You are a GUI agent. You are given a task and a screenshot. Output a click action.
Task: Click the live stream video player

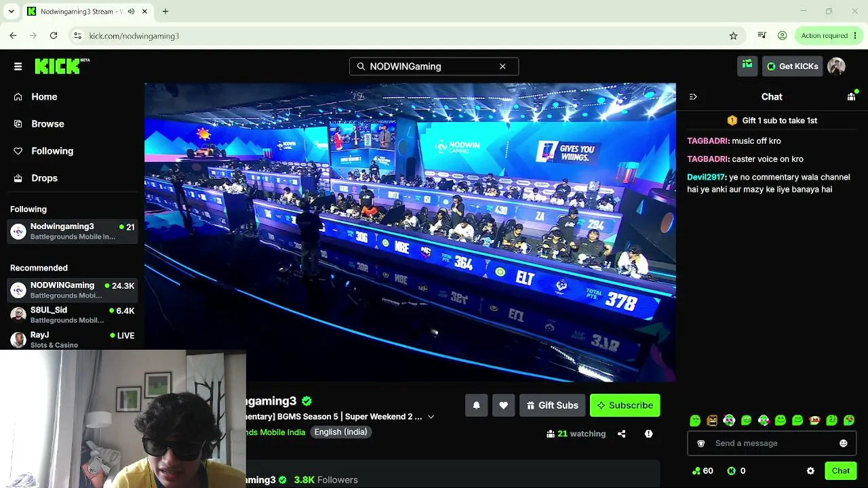[410, 232]
